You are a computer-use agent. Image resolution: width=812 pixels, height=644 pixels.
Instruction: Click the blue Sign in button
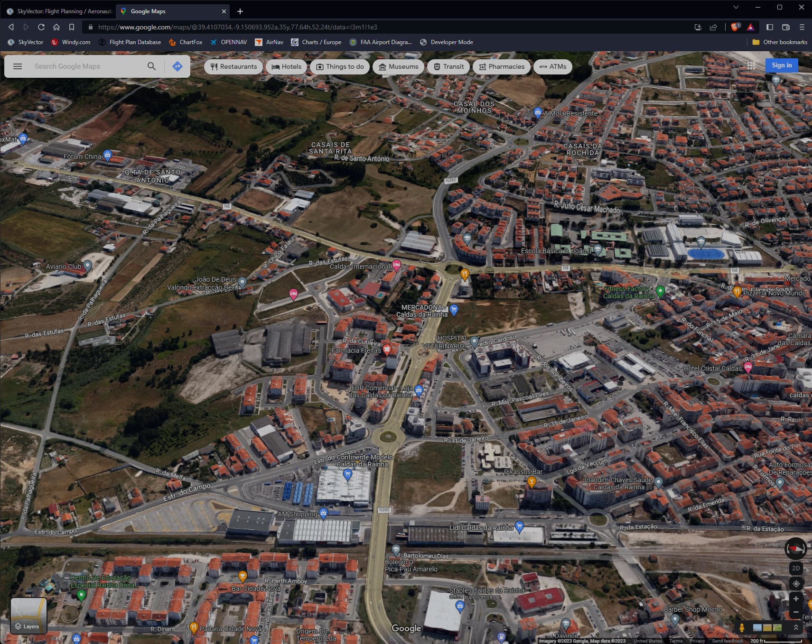[x=781, y=65]
